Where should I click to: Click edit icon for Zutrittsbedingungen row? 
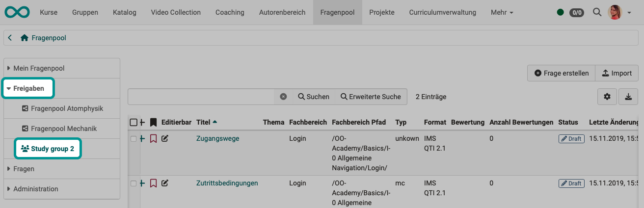(x=165, y=183)
